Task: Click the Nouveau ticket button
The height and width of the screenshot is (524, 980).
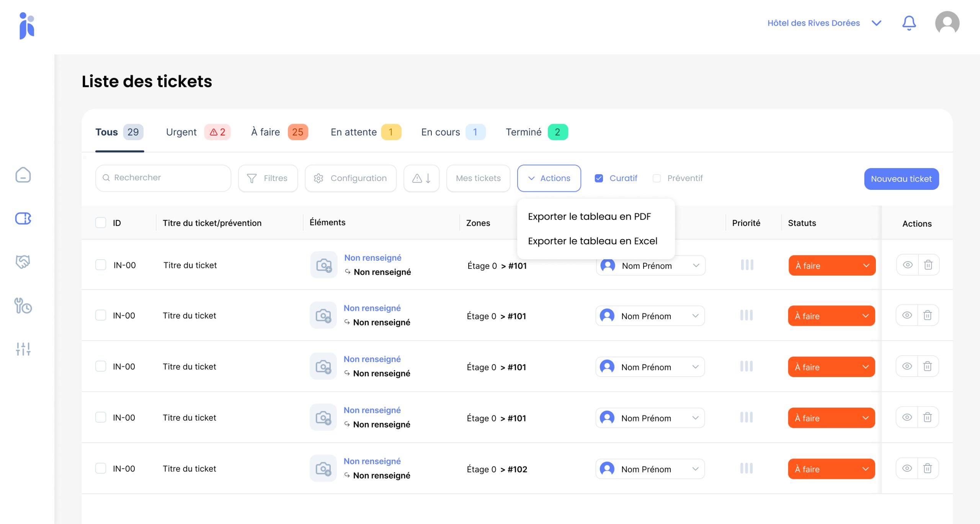Action: coord(901,179)
